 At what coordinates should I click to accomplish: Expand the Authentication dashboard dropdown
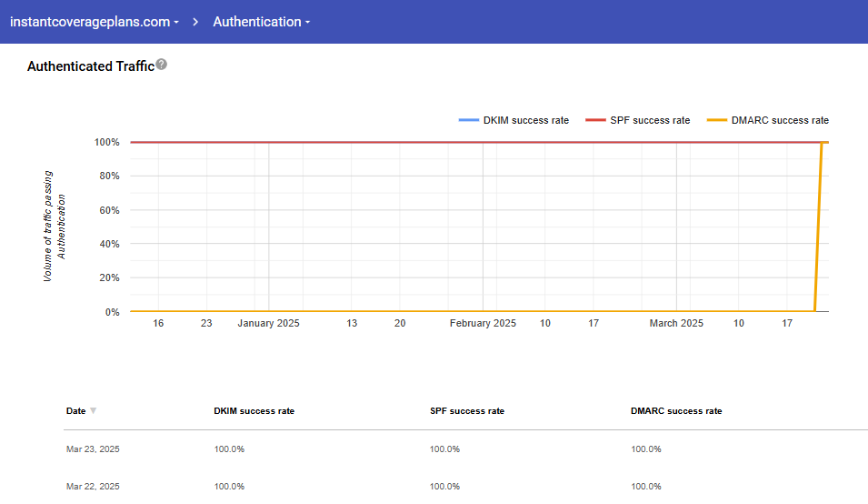tap(261, 22)
